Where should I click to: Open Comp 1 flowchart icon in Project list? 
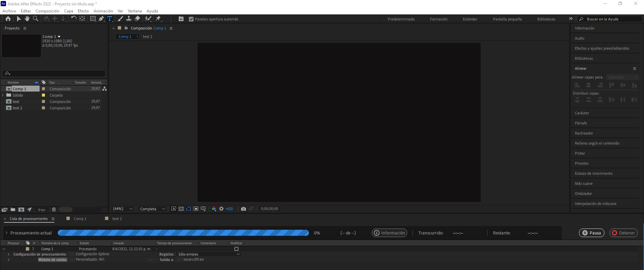point(105,89)
